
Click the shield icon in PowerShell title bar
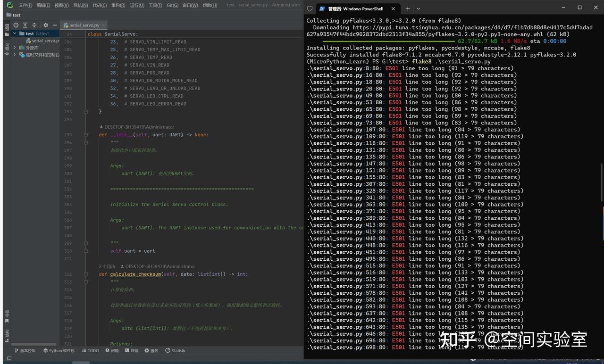click(x=310, y=8)
